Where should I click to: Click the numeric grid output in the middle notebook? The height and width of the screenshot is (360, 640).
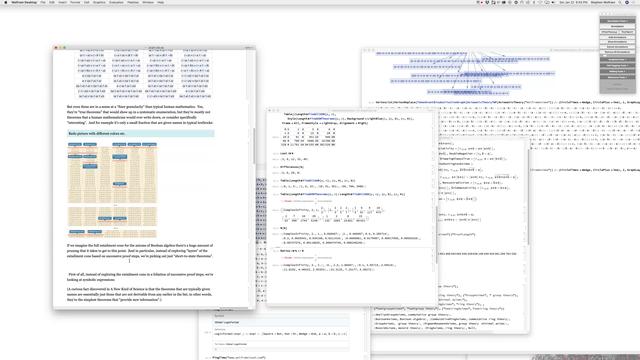(x=309, y=137)
